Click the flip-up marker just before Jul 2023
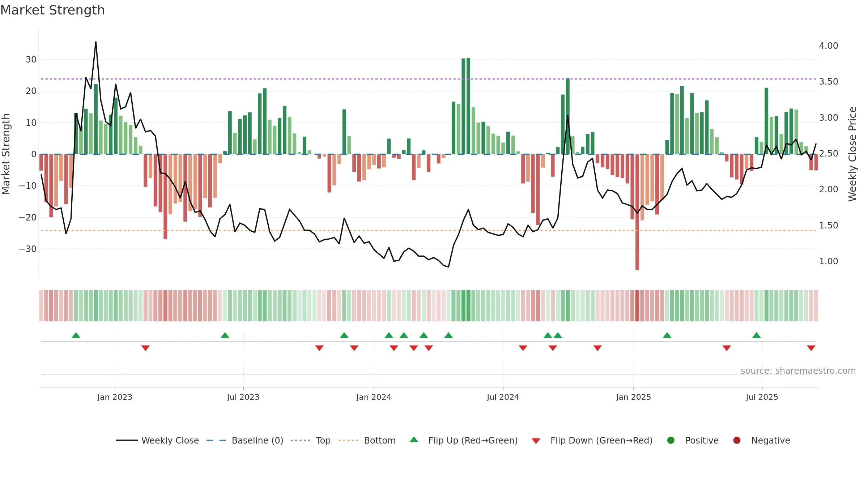Image resolution: width=868 pixels, height=488 pixels. pyautogui.click(x=225, y=335)
